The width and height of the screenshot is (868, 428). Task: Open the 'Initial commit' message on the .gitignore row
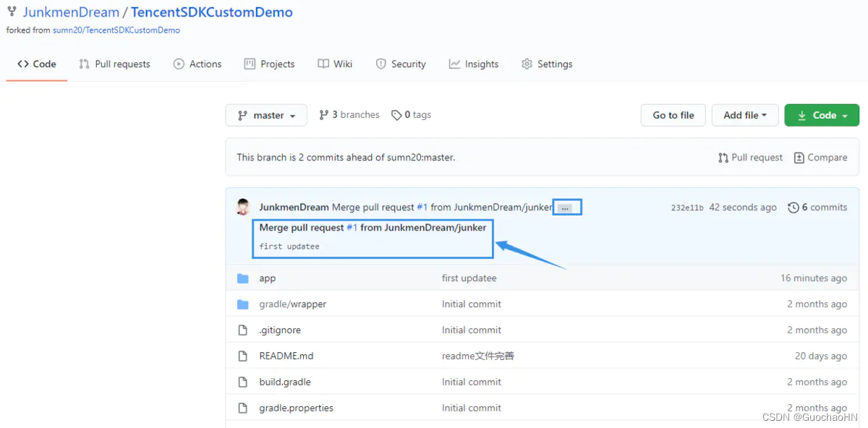pyautogui.click(x=472, y=330)
